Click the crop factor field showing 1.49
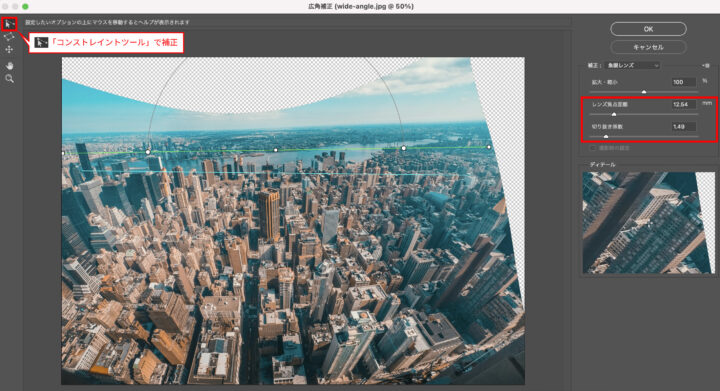 click(684, 126)
